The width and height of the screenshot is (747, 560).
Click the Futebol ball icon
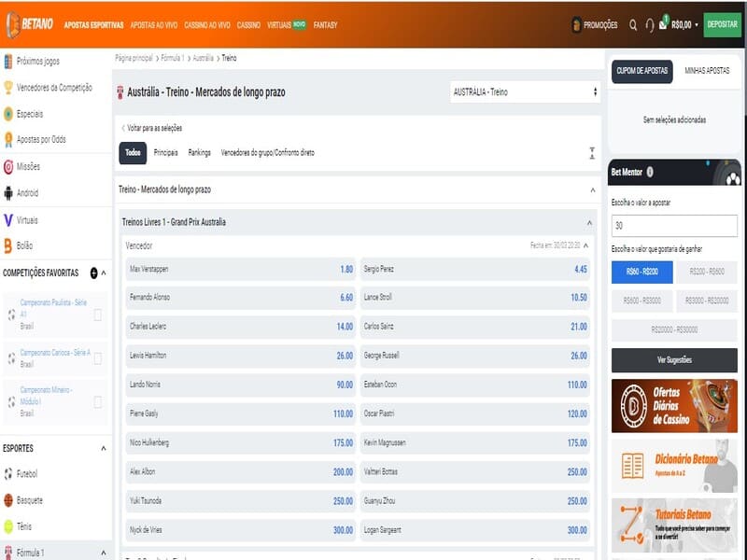coord(8,474)
